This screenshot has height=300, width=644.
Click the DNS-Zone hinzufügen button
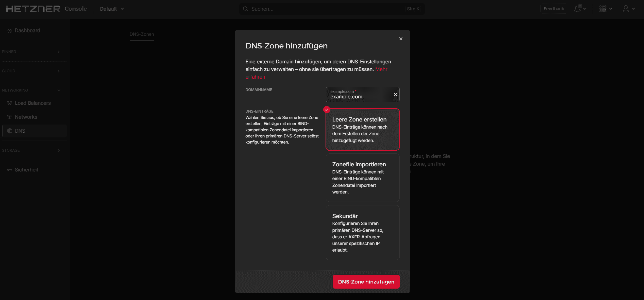click(x=366, y=281)
